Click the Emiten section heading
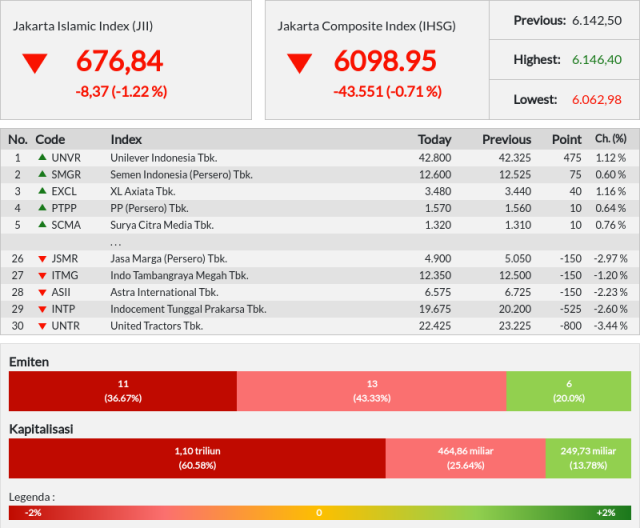 tap(29, 362)
